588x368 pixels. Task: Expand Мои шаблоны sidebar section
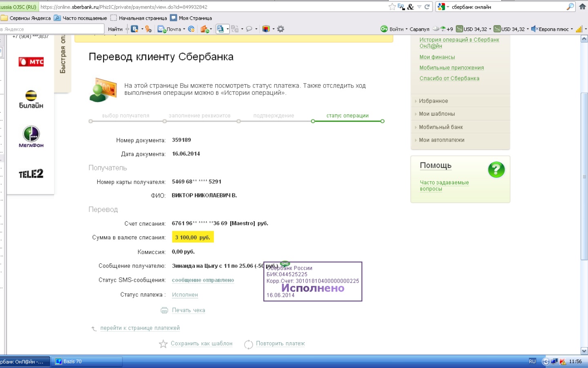pyautogui.click(x=460, y=114)
